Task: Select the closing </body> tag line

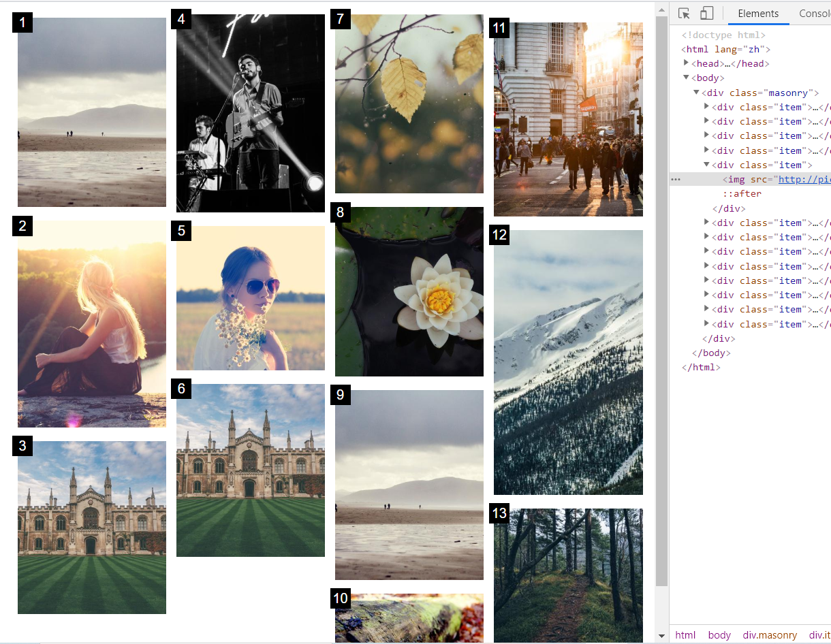Action: click(x=711, y=353)
